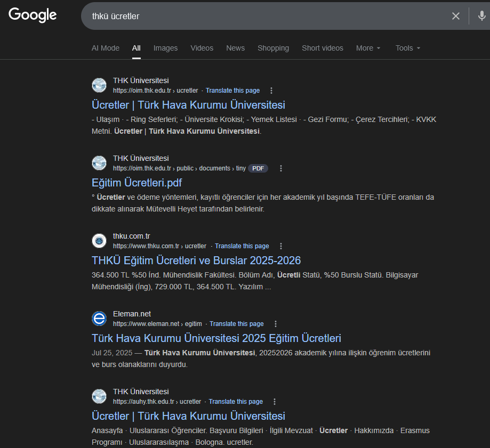This screenshot has height=448, width=490.
Task: Click the PDF badge
Action: coord(258,168)
